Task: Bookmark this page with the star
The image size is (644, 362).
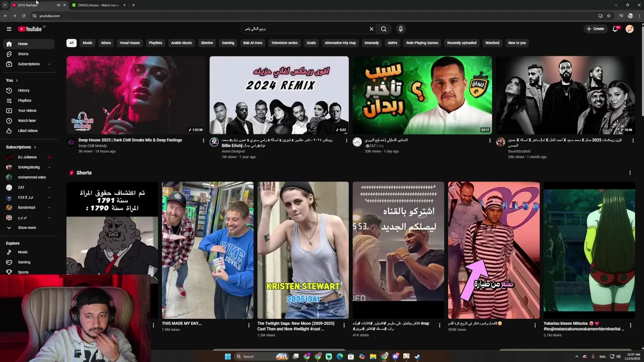Action: click(609, 16)
